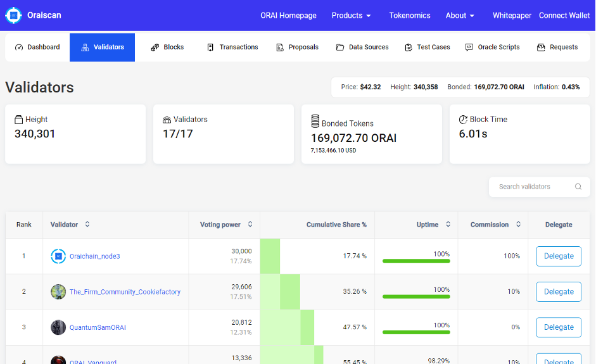This screenshot has height=364, width=596.
Task: Click The_Firm_Community_Cookiefactory avatar image
Action: (58, 292)
